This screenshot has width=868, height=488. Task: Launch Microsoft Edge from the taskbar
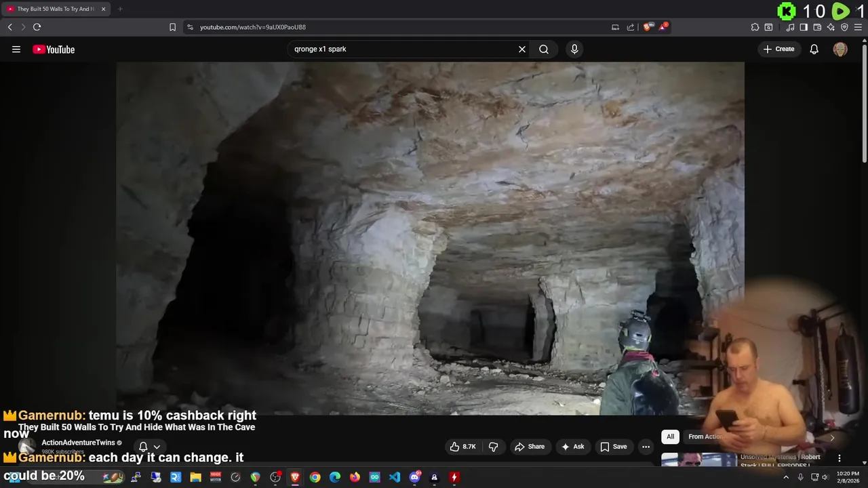pyautogui.click(x=335, y=477)
